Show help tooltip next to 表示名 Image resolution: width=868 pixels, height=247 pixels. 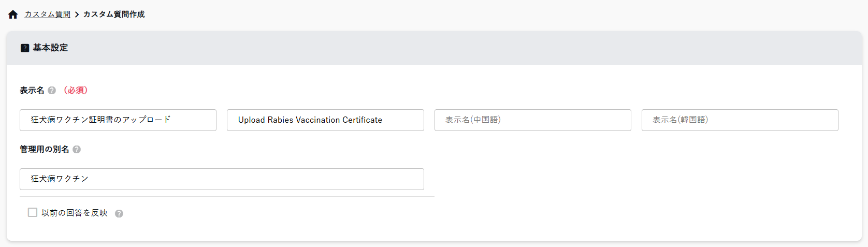52,91
